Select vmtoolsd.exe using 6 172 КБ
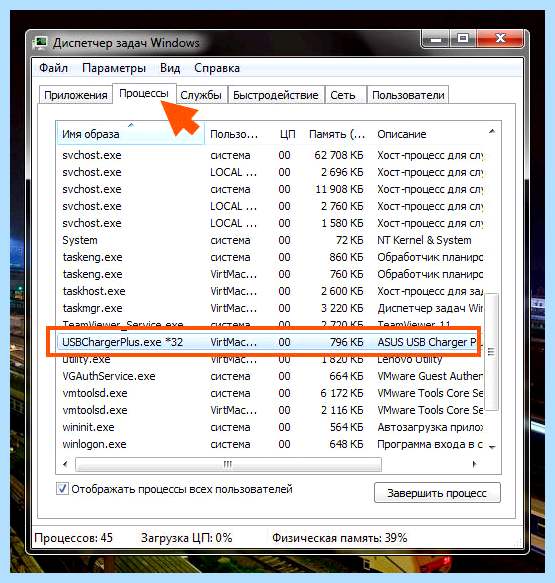This screenshot has height=583, width=555. (270, 393)
